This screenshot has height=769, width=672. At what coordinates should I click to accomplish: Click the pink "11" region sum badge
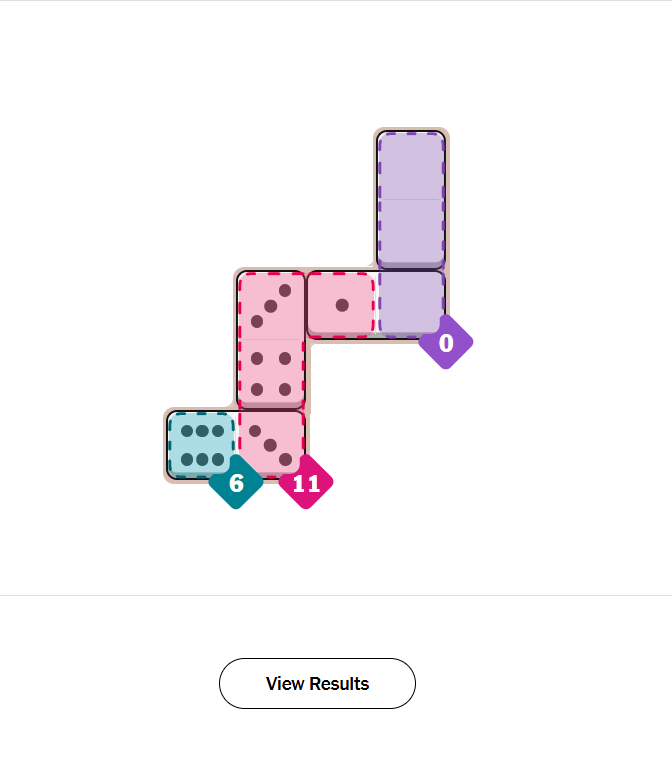pos(306,483)
